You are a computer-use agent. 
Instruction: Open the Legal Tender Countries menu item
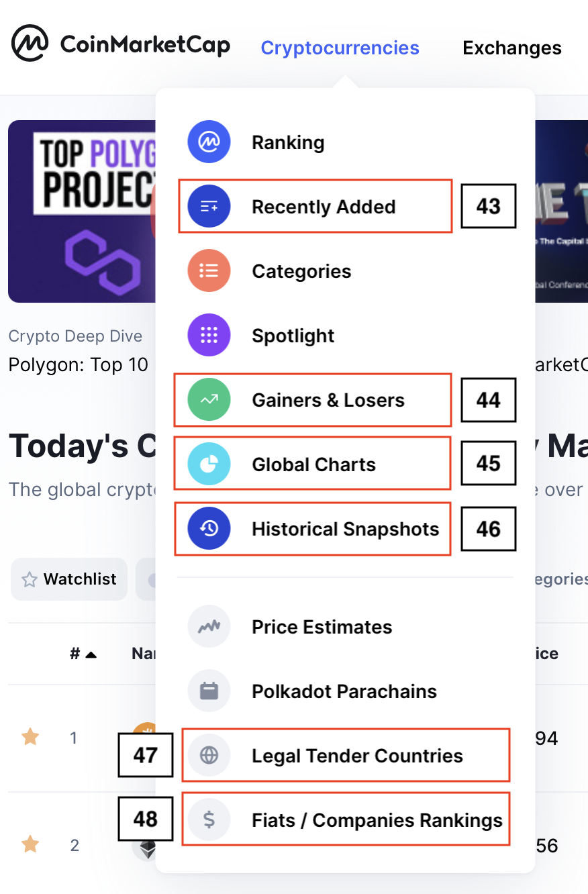(346, 756)
